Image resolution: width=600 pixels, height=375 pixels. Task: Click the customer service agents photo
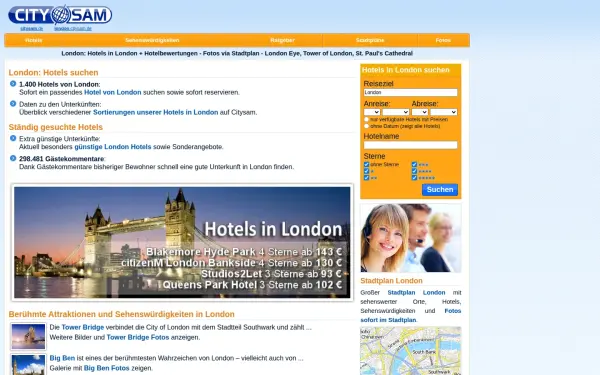(x=411, y=238)
